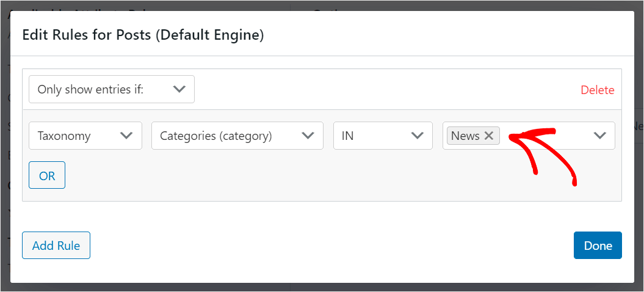Delete this rule group
Screen dimensions: 644x292
coord(597,90)
